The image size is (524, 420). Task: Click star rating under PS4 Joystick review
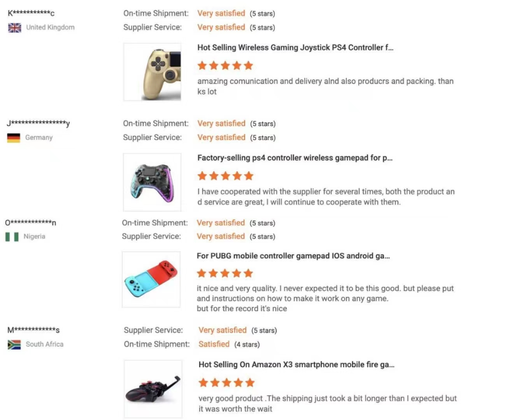click(x=225, y=66)
